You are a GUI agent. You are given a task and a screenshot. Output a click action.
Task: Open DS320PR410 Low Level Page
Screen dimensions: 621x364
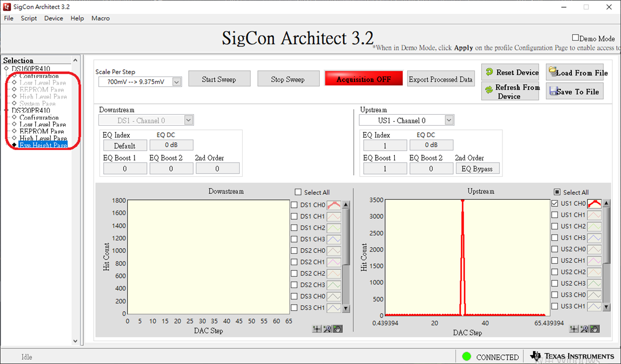click(x=42, y=125)
